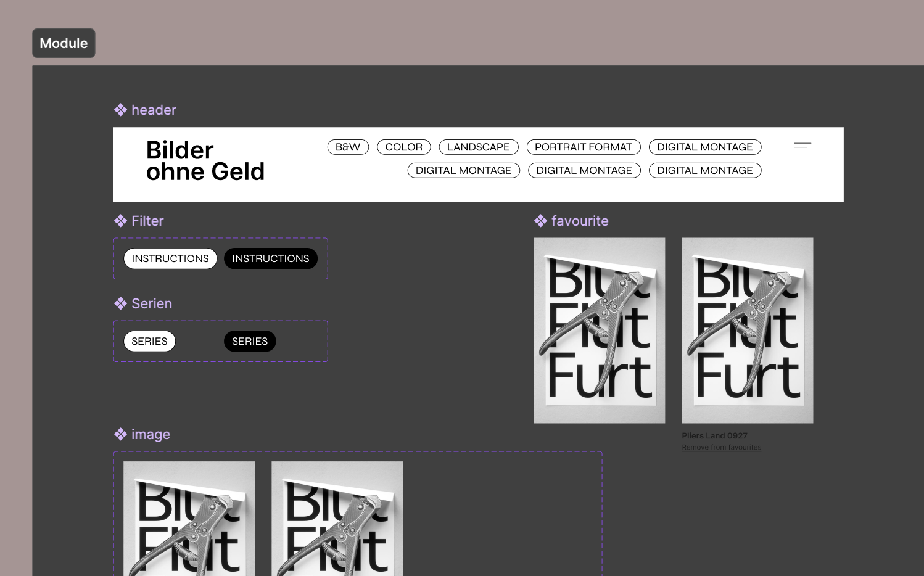
Task: Open the favourite thumbnail captioned Pliers Land 0927
Action: [748, 331]
